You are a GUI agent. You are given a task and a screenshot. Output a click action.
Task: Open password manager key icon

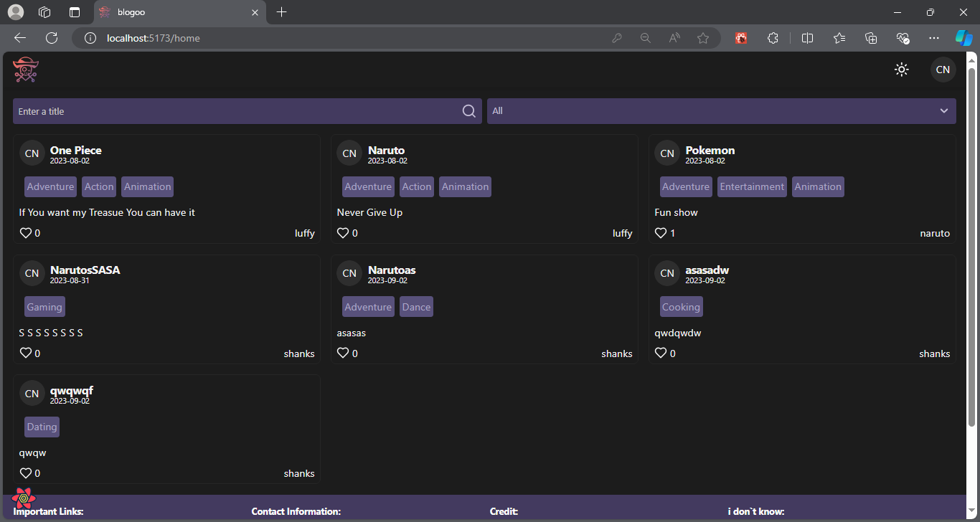[x=617, y=38]
